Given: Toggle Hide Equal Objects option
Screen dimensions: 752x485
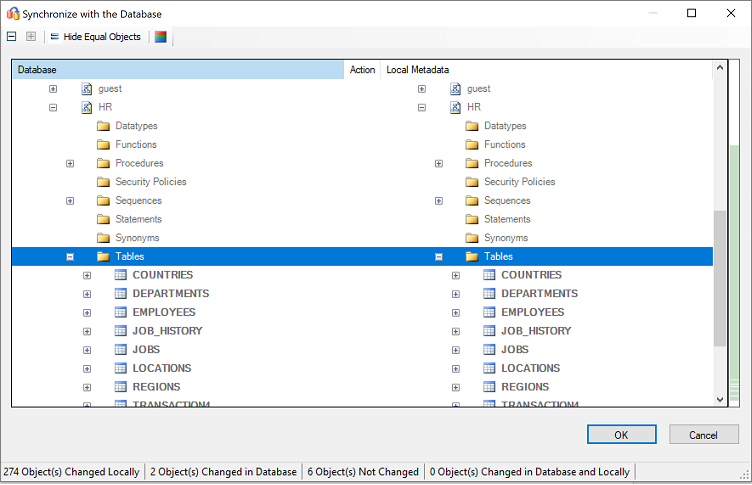Looking at the screenshot, I should (x=95, y=37).
